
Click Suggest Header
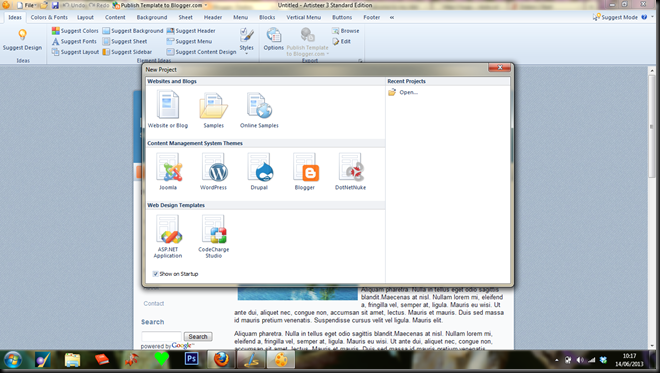(191, 31)
